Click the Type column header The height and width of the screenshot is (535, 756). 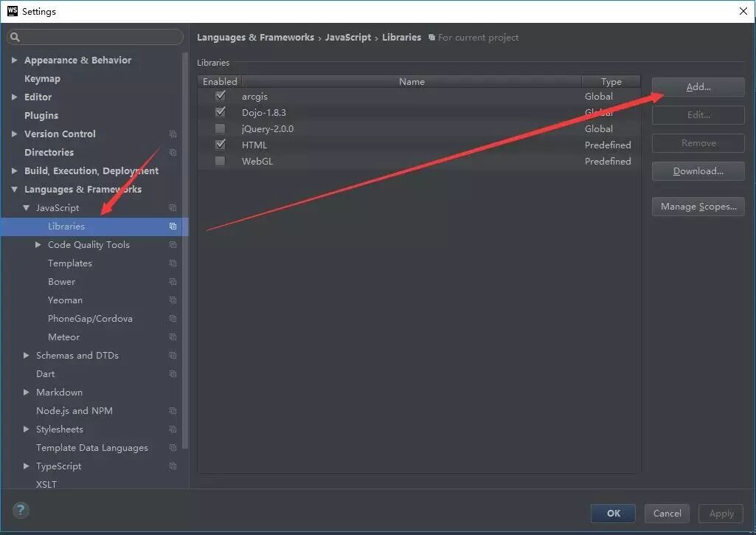point(611,81)
